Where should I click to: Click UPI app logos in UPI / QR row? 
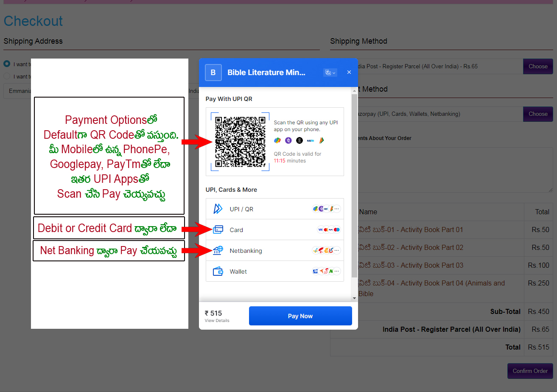326,209
